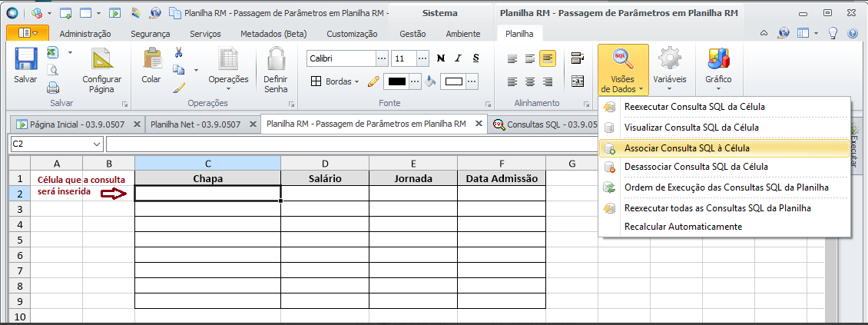Collapse the ribbon with up chevron
This screenshot has height=325, width=868.
click(764, 34)
